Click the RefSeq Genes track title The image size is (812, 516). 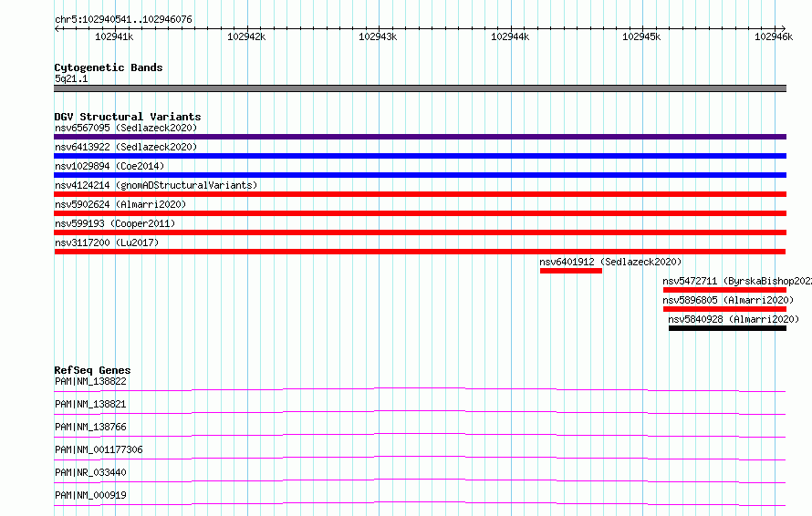92,370
